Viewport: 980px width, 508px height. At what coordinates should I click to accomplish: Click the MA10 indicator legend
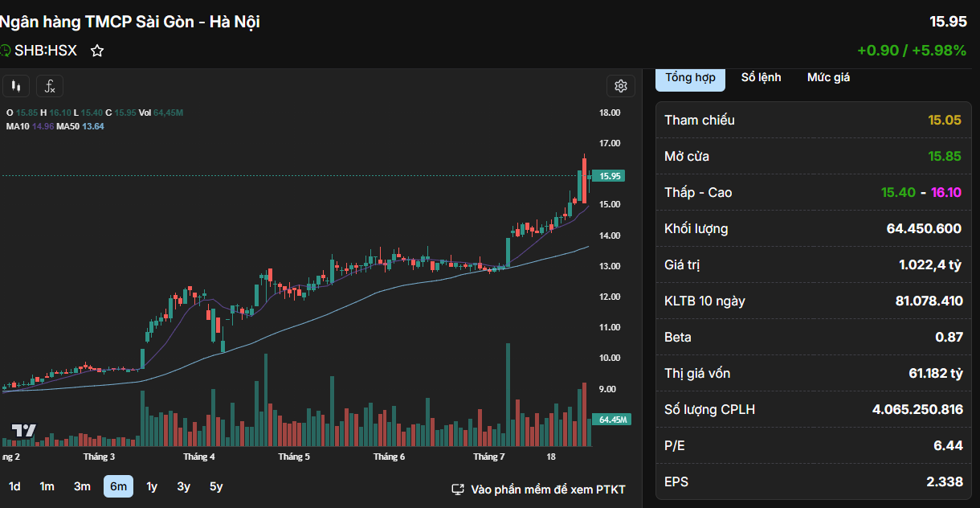coord(29,126)
